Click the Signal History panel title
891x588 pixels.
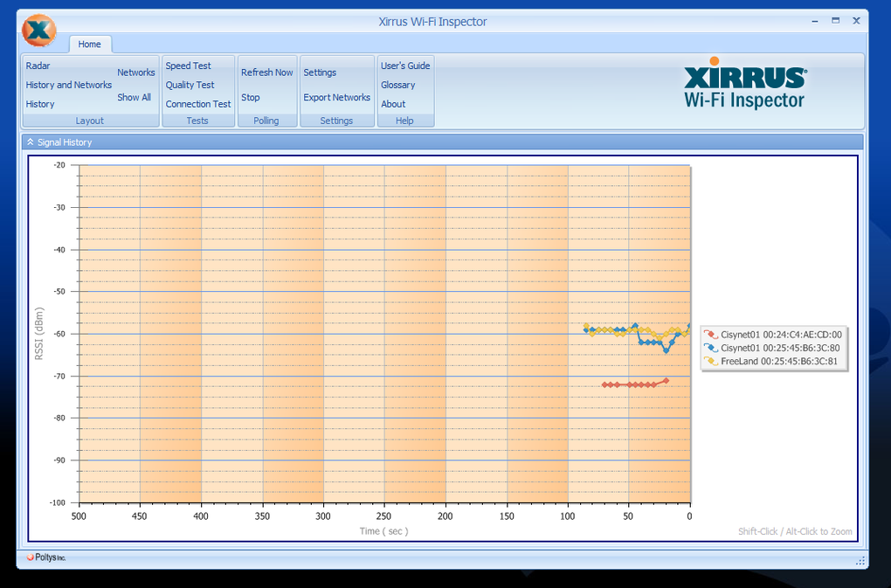tap(65, 142)
